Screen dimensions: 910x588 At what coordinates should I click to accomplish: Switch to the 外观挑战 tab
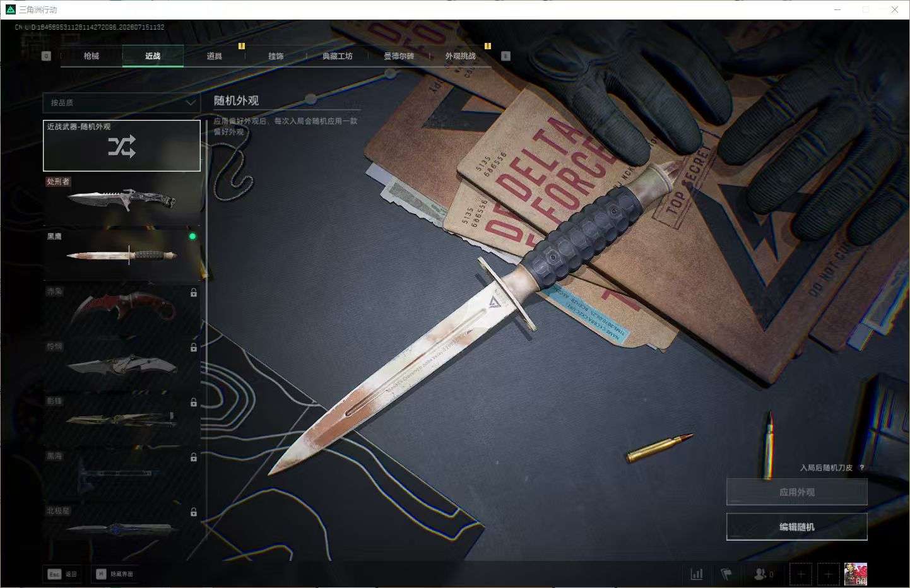coord(461,56)
